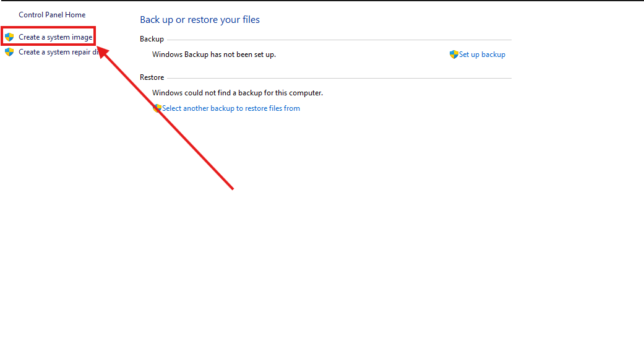Click the shield icon next to Set up backup
Screen dimensions: 644x343
[x=453, y=54]
